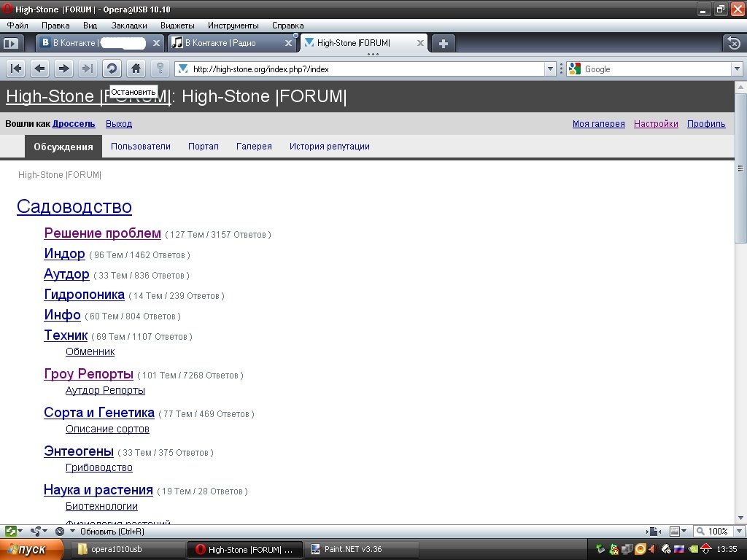Select the Обсуждения tab
This screenshot has width=747, height=560.
pos(63,146)
